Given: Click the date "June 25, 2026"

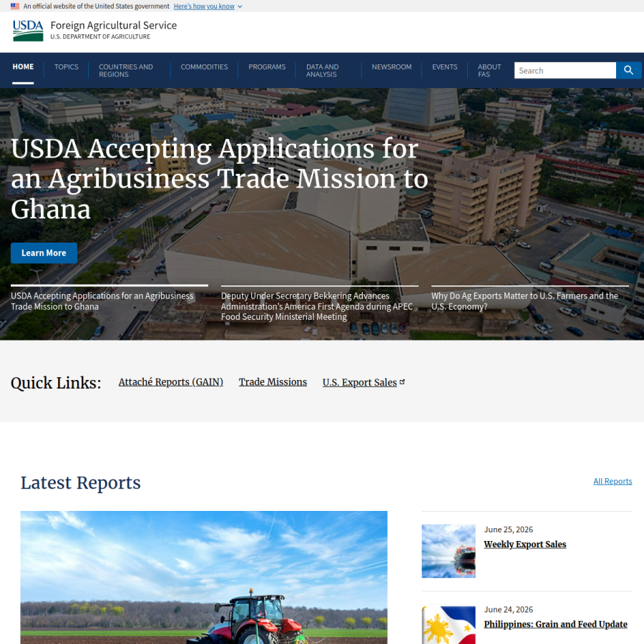Looking at the screenshot, I should pos(509,530).
